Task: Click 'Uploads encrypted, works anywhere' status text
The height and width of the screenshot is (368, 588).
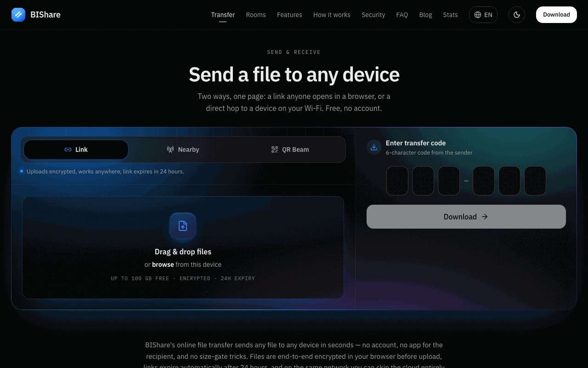Action: click(x=105, y=172)
